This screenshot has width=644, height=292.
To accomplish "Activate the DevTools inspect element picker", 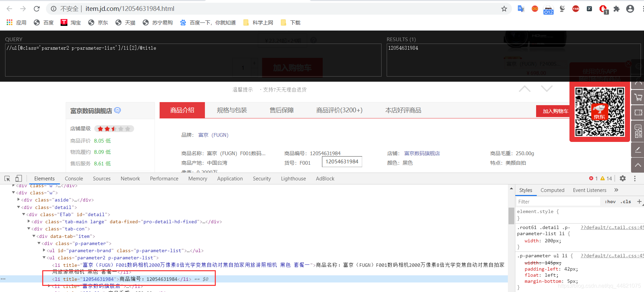I will (x=7, y=178).
